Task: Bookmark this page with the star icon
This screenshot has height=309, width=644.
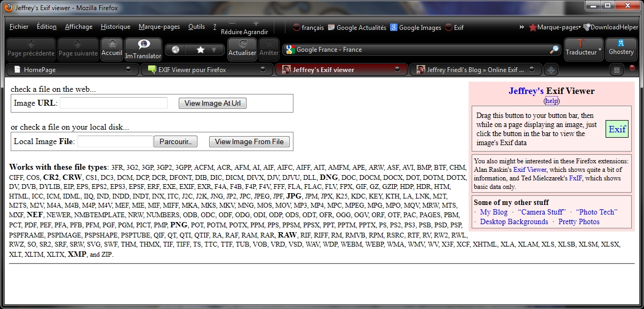Action: click(201, 50)
